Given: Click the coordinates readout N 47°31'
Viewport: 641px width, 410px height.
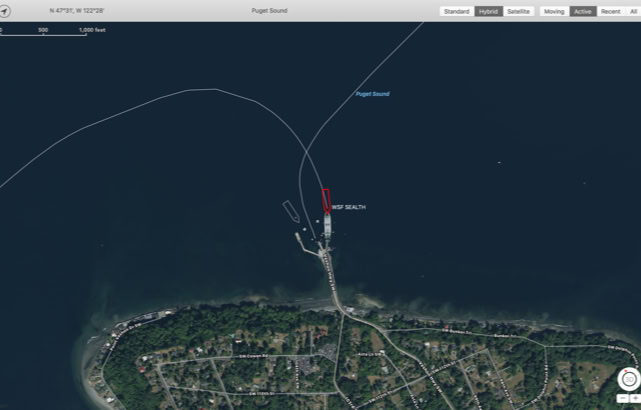Looking at the screenshot, I should (77, 11).
